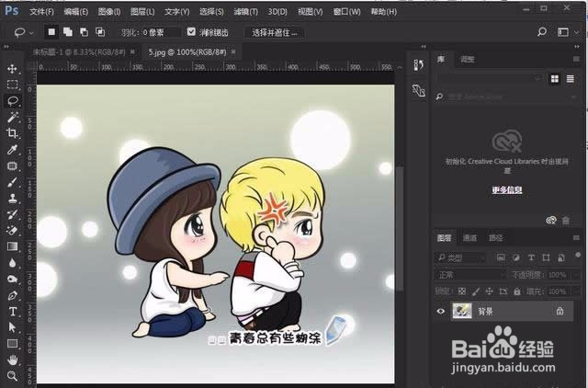This screenshot has width=588, height=388.
Task: Open layer filter type dropdown
Action: click(x=461, y=257)
